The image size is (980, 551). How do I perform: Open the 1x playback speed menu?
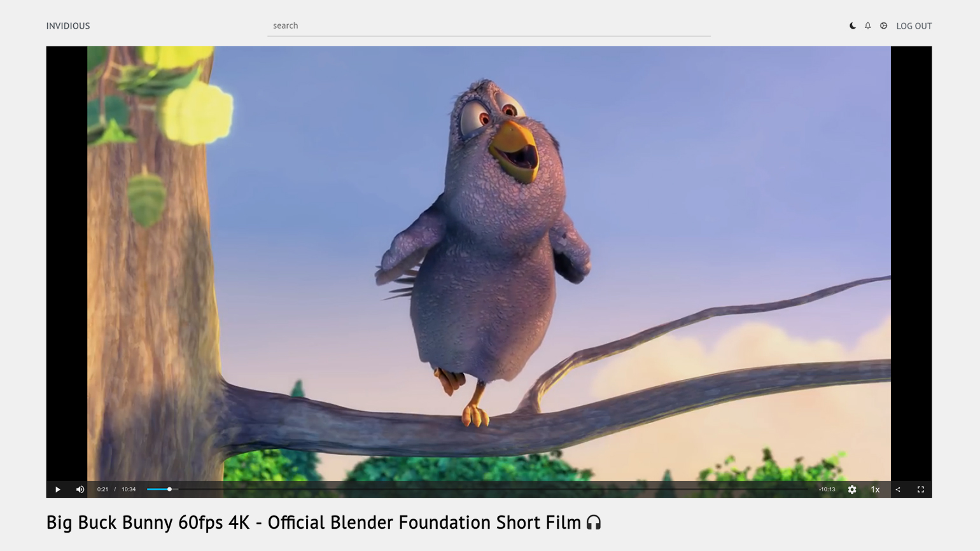[x=875, y=489]
